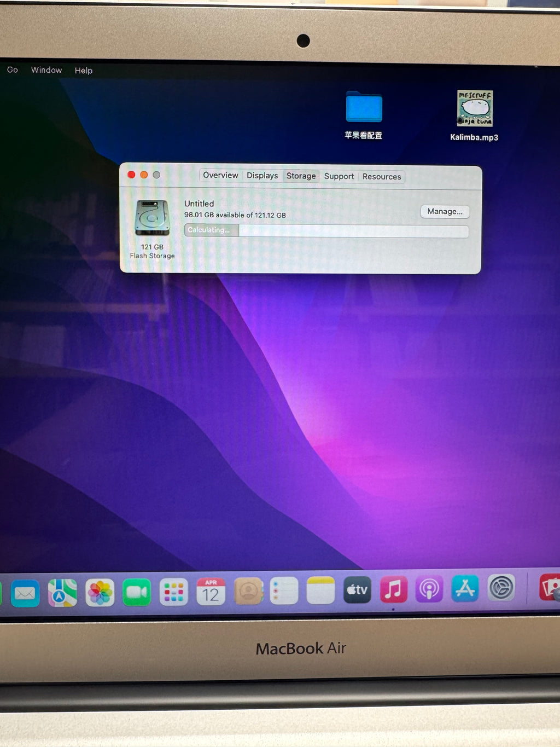The height and width of the screenshot is (747, 560).
Task: Open Calendar showing APR 12
Action: [211, 592]
